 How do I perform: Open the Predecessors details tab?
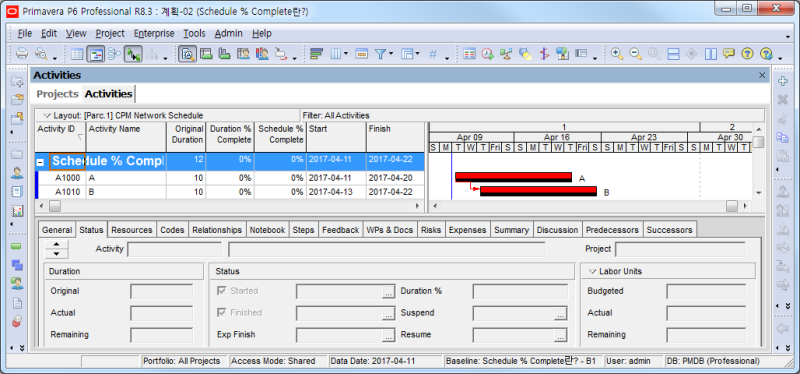(x=612, y=230)
